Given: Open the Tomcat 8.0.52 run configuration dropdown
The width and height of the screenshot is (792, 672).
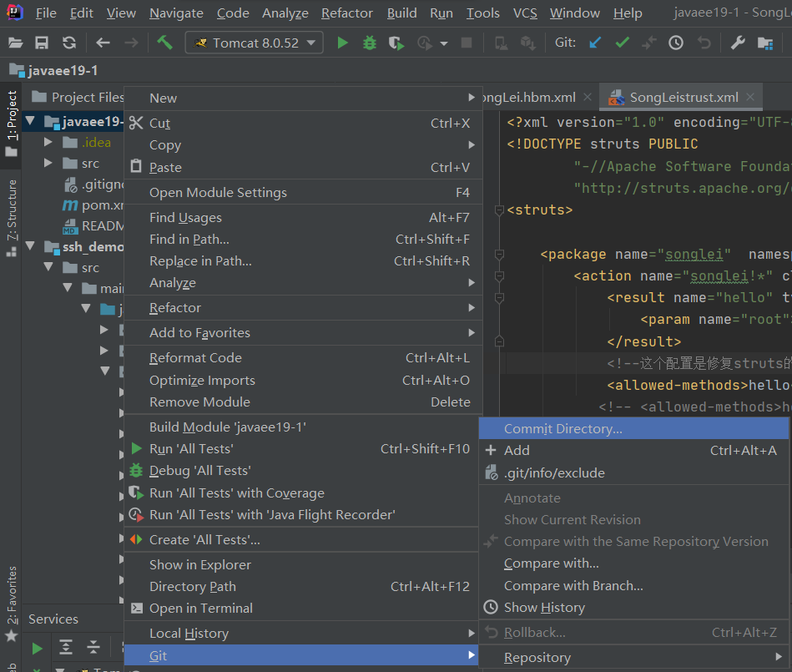Looking at the screenshot, I should click(x=255, y=43).
